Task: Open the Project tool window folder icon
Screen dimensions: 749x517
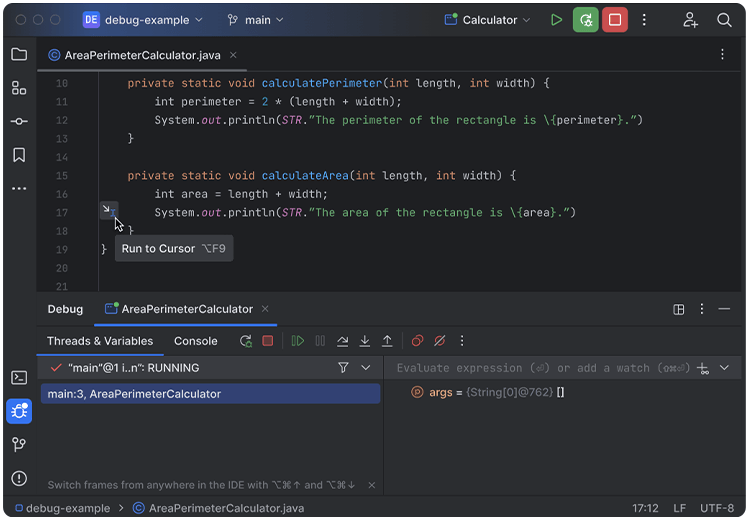Action: pyautogui.click(x=19, y=54)
